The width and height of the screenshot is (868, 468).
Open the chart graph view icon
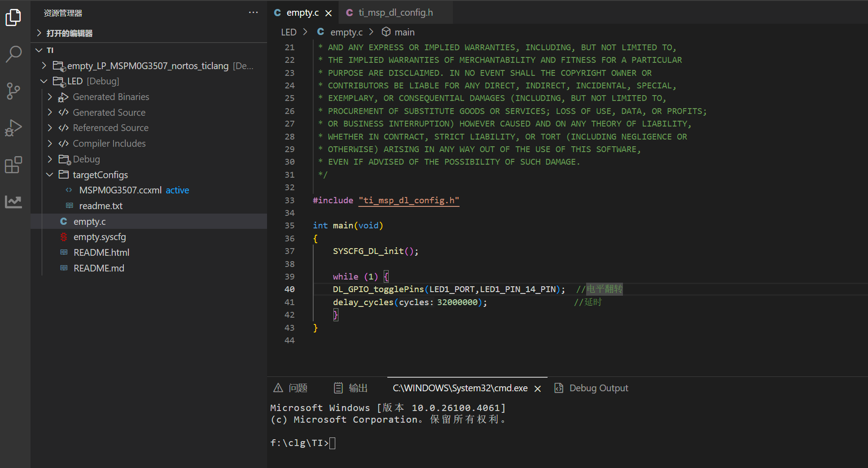pos(13,201)
